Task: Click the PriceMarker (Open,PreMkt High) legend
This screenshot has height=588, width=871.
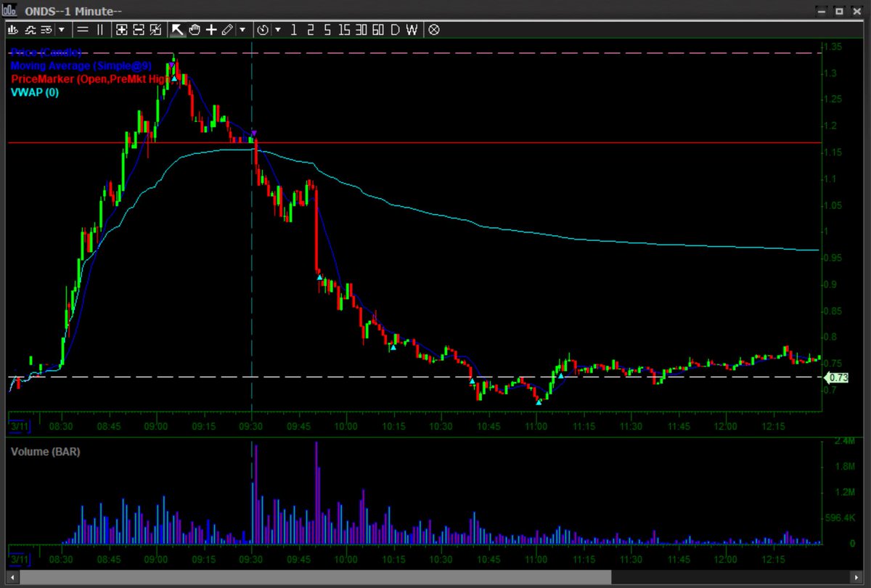Action: pos(89,78)
